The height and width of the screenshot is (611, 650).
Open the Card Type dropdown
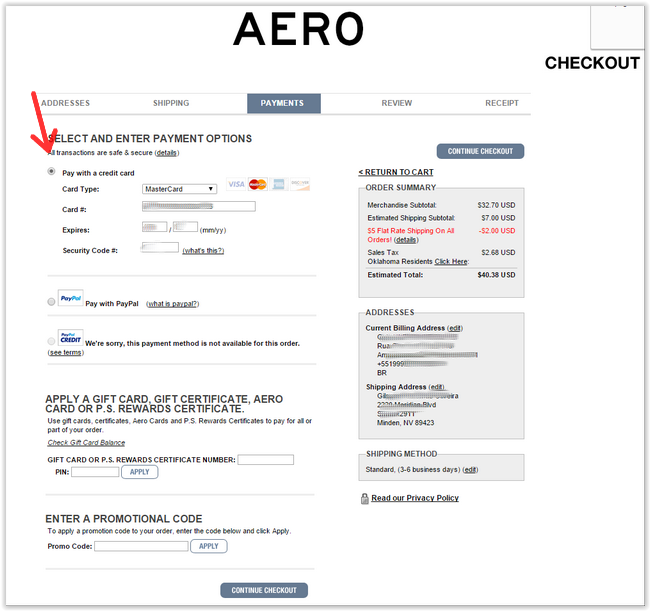(x=179, y=189)
